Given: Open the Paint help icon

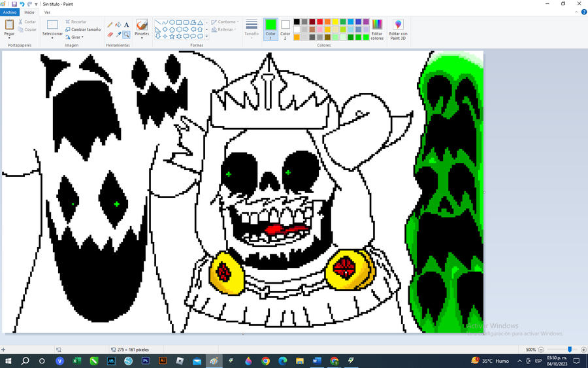Looking at the screenshot, I should pyautogui.click(x=583, y=12).
